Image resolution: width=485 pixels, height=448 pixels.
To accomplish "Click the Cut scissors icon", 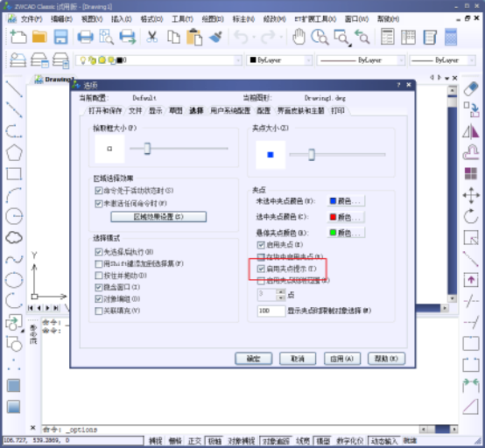I will pyautogui.click(x=151, y=37).
